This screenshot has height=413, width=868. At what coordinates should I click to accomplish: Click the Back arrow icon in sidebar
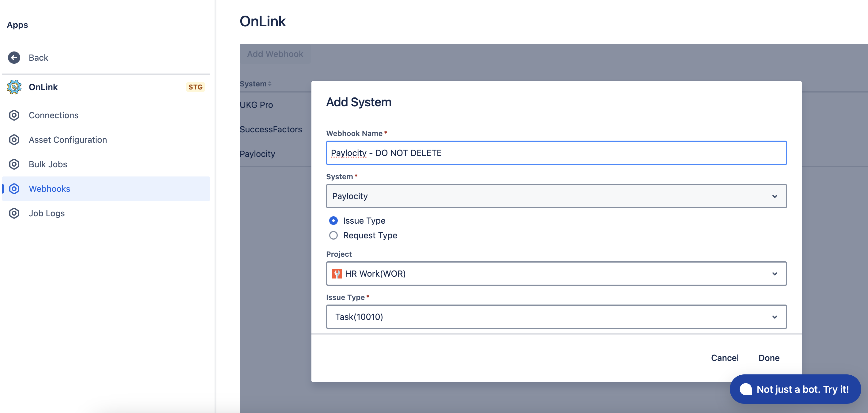(14, 57)
